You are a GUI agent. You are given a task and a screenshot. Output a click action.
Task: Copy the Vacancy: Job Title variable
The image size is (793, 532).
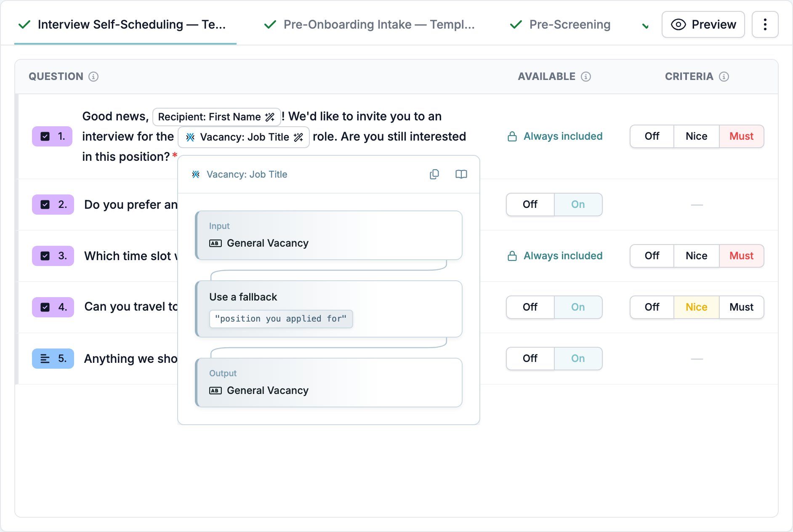tap(434, 174)
